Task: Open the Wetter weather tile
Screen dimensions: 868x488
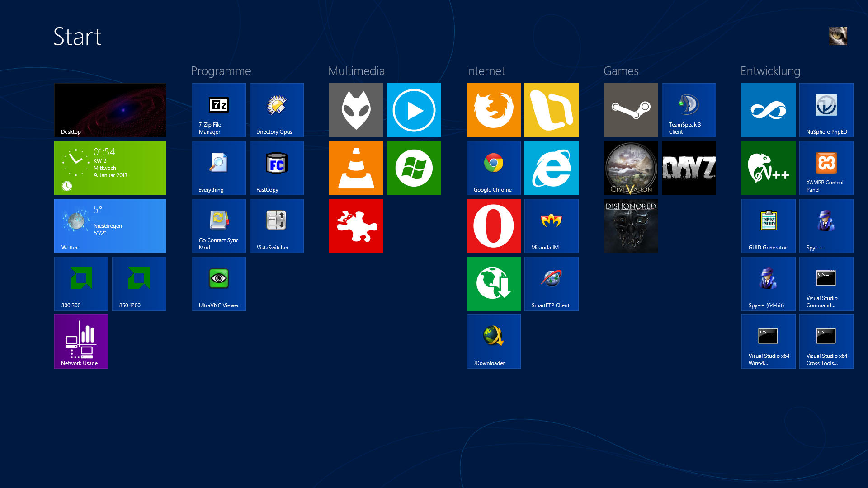Action: (x=110, y=226)
